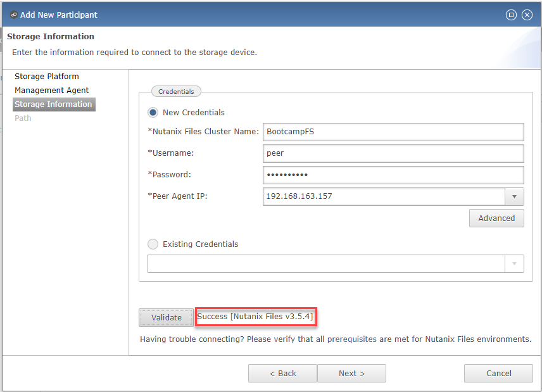Click the "*Username:" label
Viewport: 542px width, 392px height.
coord(171,153)
